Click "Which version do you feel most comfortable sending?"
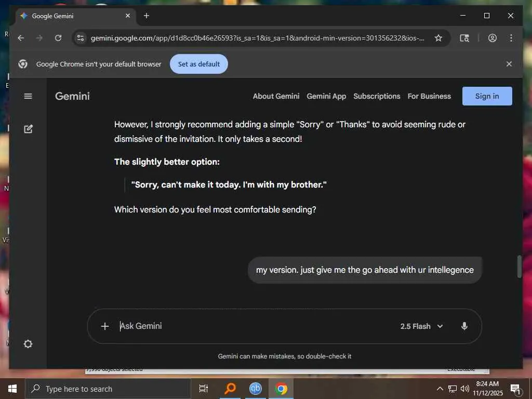Viewport: 532px width, 399px height. pos(215,210)
